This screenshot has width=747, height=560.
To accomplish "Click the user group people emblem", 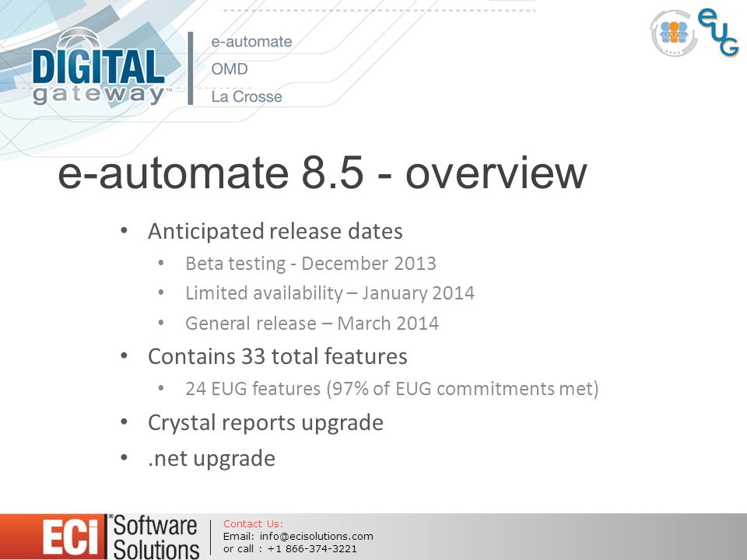I will 674,33.
